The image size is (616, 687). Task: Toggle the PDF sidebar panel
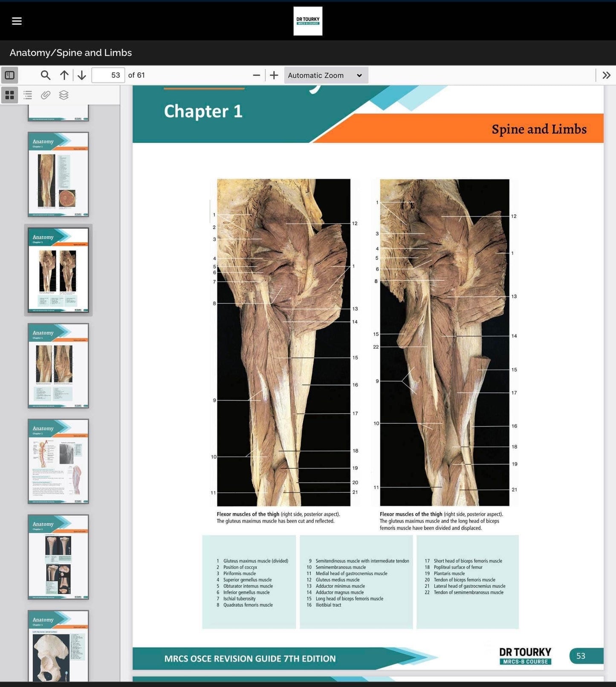click(x=10, y=75)
